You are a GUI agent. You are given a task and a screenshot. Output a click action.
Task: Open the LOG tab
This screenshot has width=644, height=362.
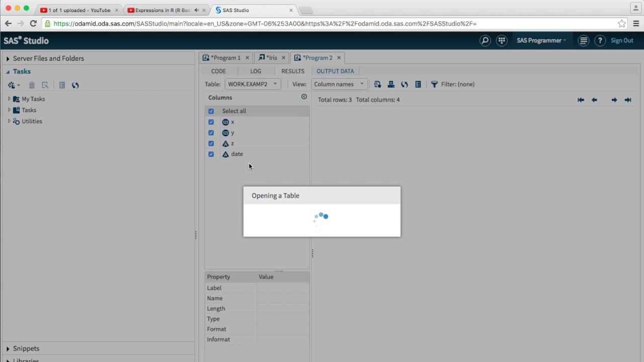coord(256,71)
